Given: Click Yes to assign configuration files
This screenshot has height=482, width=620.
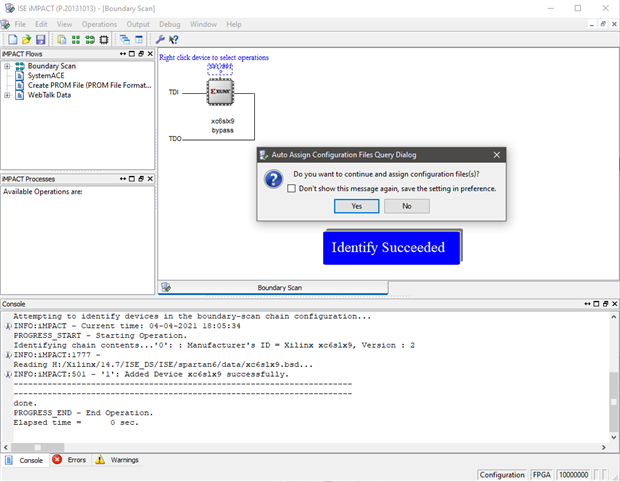Looking at the screenshot, I should pos(356,206).
